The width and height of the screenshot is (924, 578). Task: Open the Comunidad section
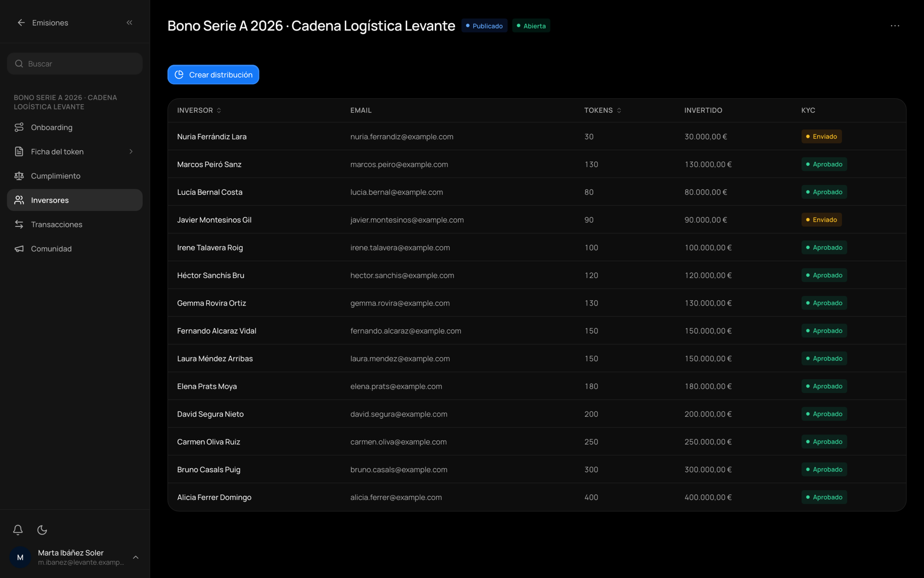pos(75,249)
